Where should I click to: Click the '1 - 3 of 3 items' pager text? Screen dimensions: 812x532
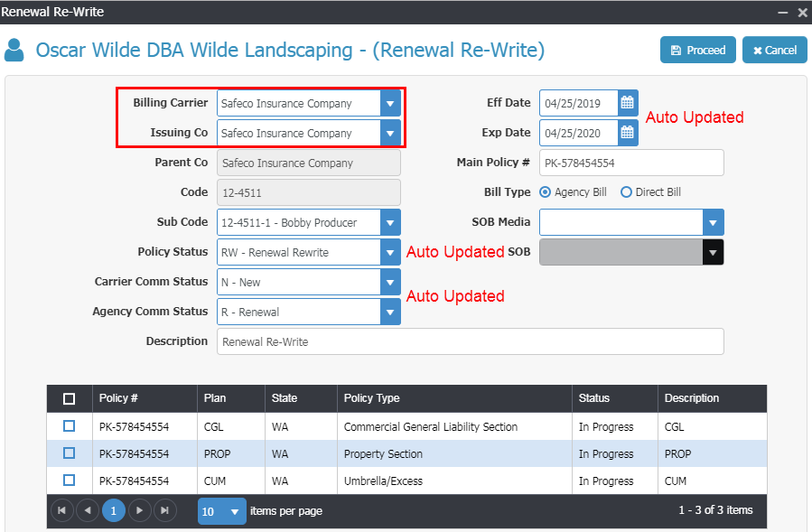click(x=715, y=510)
